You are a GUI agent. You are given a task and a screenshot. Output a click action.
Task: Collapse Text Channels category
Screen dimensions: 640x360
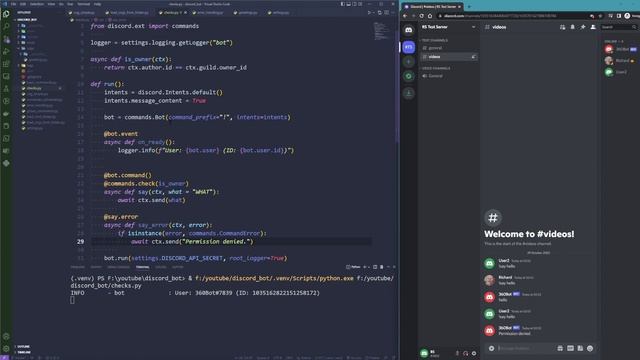(x=435, y=40)
